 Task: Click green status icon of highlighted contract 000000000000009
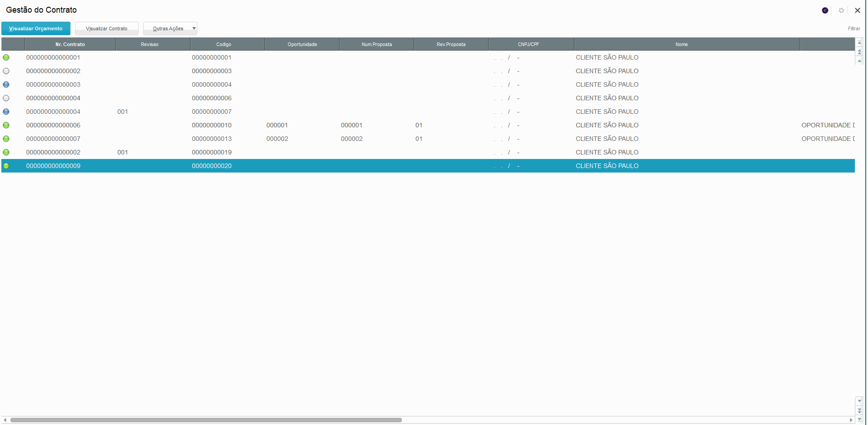pos(6,166)
